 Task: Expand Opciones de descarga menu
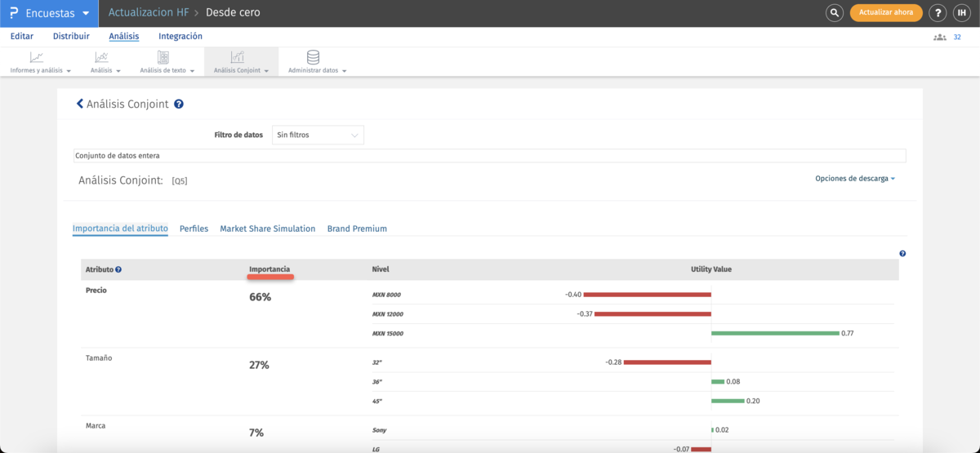[x=854, y=179]
